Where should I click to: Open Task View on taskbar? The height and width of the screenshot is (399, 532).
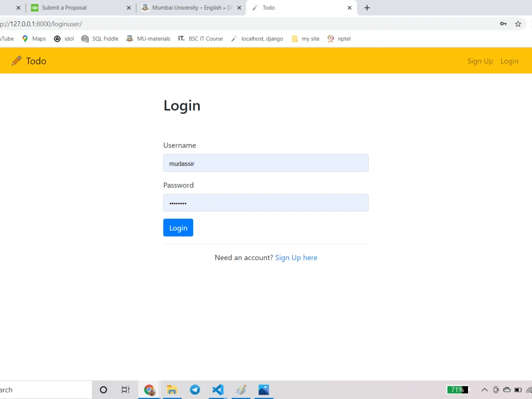point(126,390)
